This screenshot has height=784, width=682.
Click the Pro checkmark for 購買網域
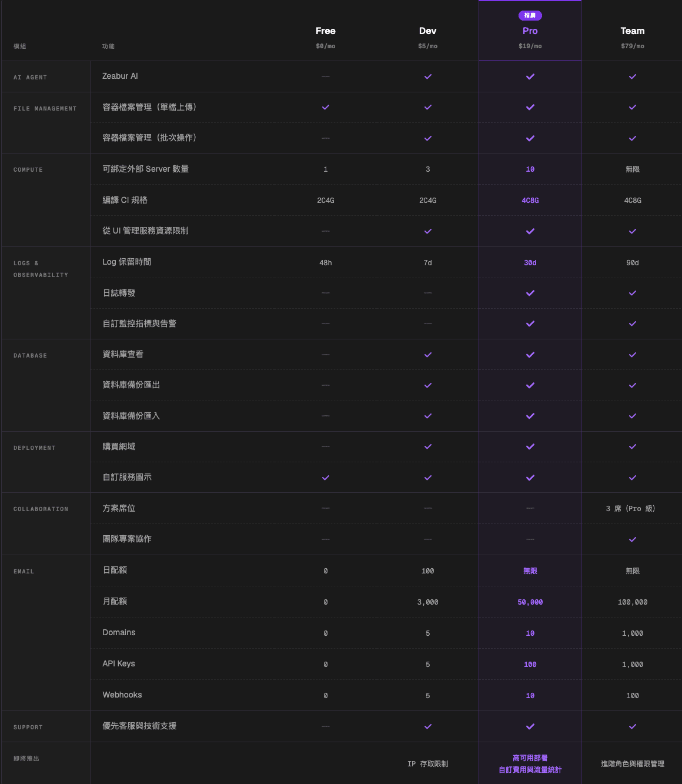click(530, 446)
